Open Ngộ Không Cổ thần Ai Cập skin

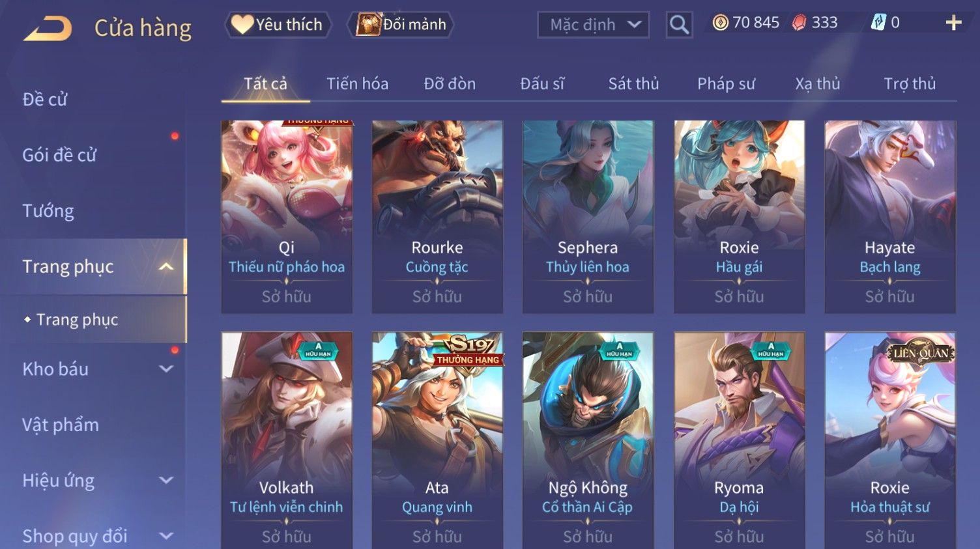[x=588, y=440]
